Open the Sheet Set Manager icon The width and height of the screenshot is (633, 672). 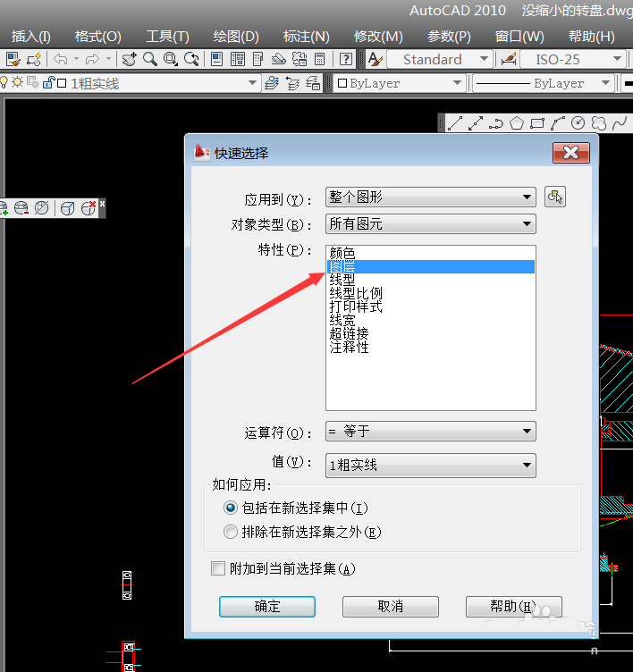(x=279, y=59)
